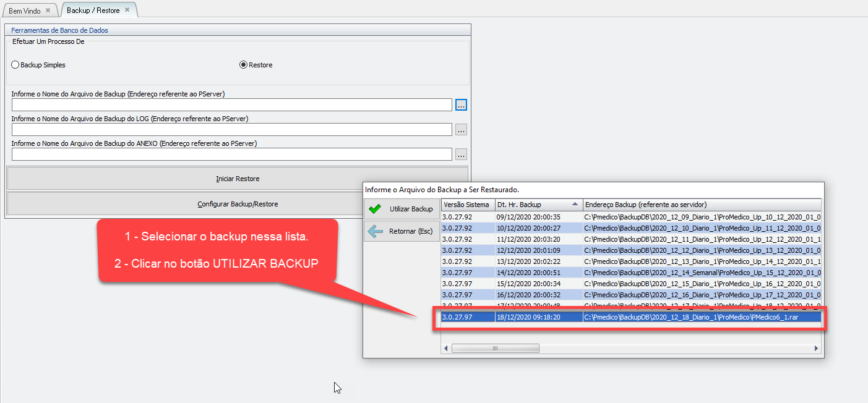Open browse button for ANEXO backup file
This screenshot has width=868, height=403.
click(x=461, y=155)
